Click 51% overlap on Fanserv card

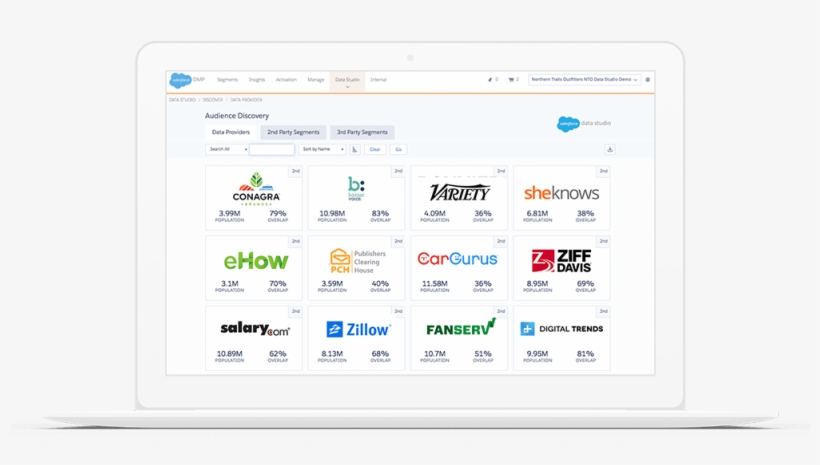483,354
